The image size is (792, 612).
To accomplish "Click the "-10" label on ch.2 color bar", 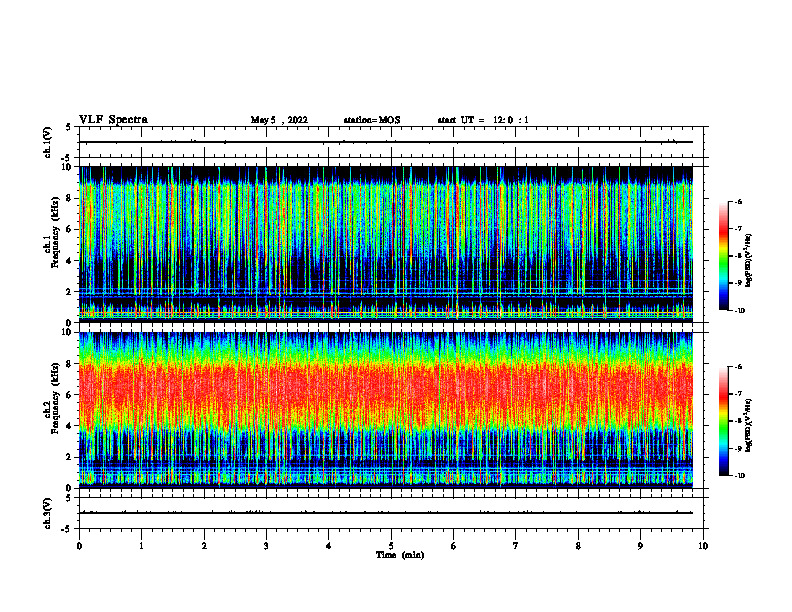I will 739,476.
